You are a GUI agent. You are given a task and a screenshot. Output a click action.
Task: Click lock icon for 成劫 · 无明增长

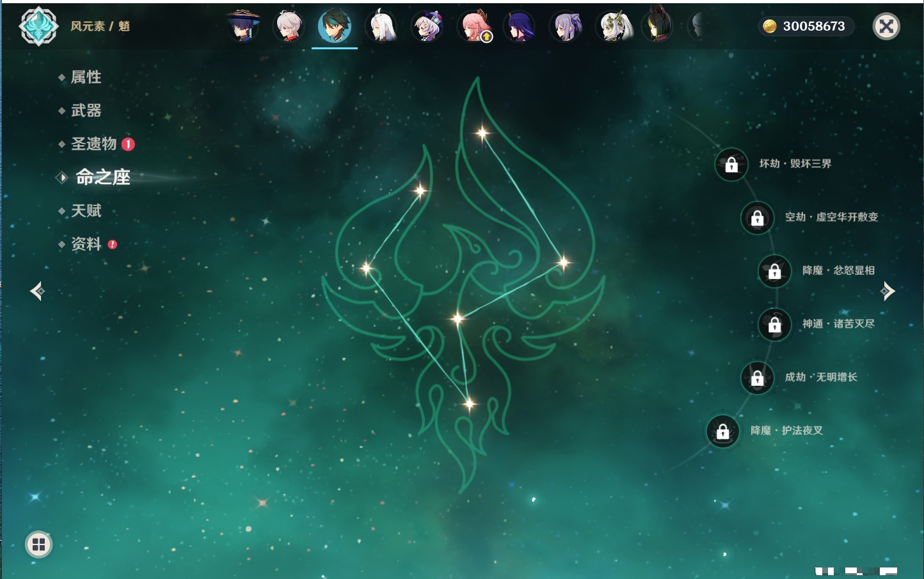(757, 377)
